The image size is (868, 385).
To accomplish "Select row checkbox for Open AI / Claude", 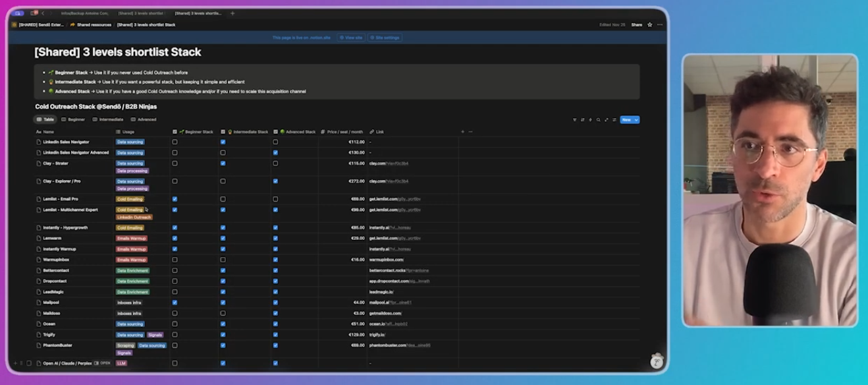I will (28, 363).
